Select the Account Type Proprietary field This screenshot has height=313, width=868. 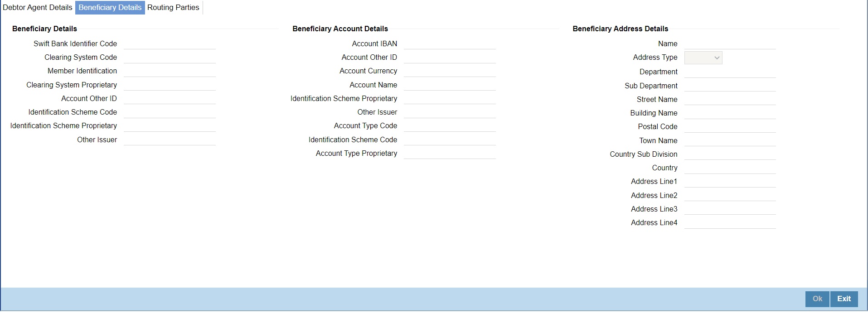point(450,153)
